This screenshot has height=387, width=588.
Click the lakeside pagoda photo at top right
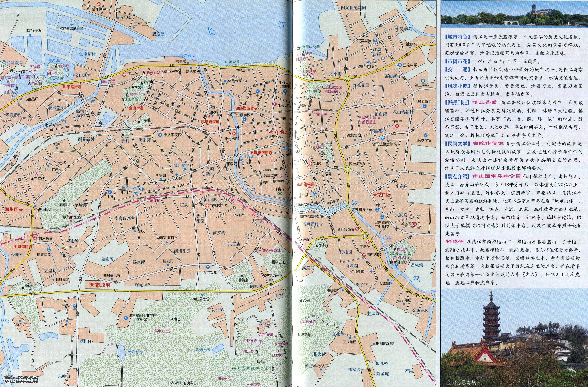(x=514, y=14)
